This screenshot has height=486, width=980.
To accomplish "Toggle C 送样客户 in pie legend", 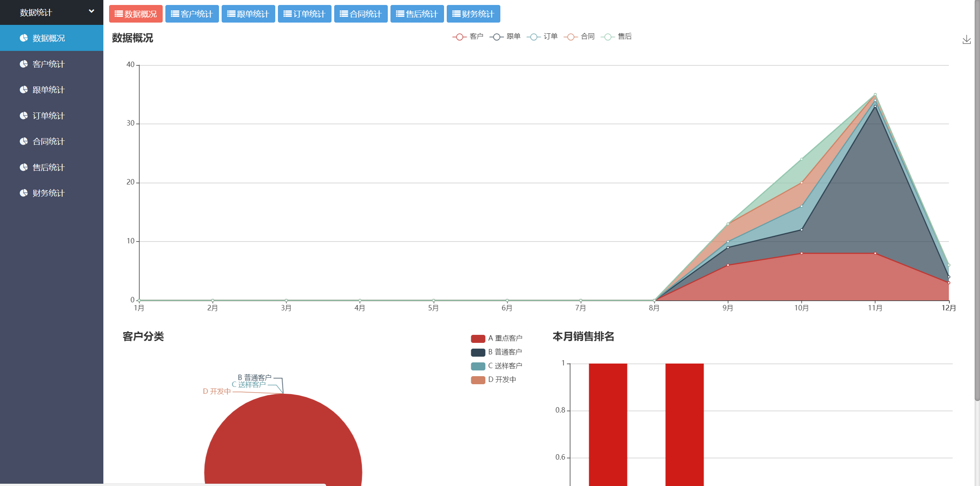I will pos(497,366).
